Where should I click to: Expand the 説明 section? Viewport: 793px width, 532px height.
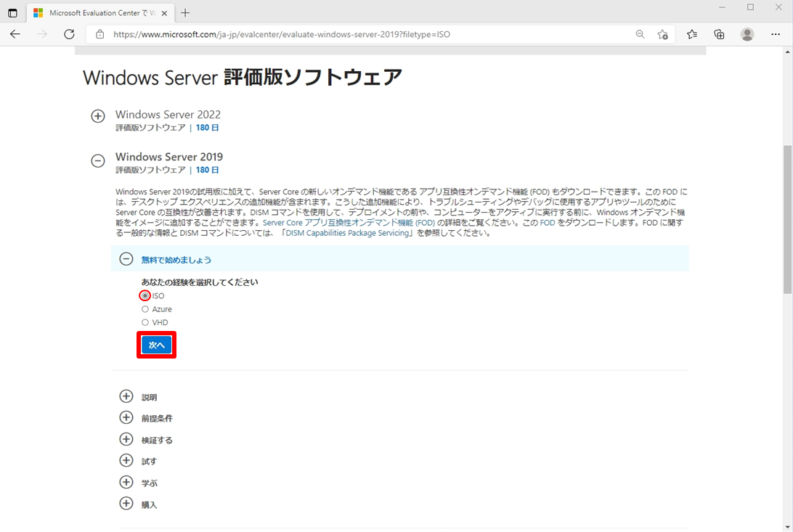click(x=126, y=396)
